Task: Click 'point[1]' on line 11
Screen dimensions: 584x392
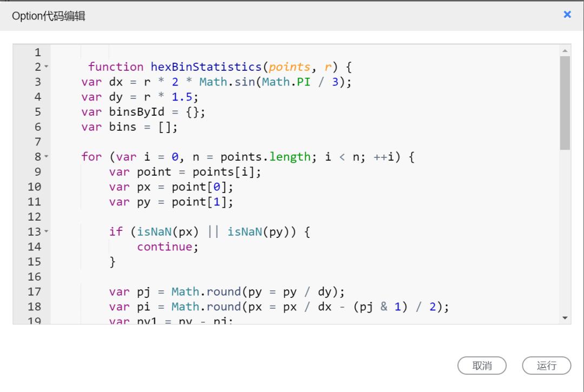Action: point(199,202)
